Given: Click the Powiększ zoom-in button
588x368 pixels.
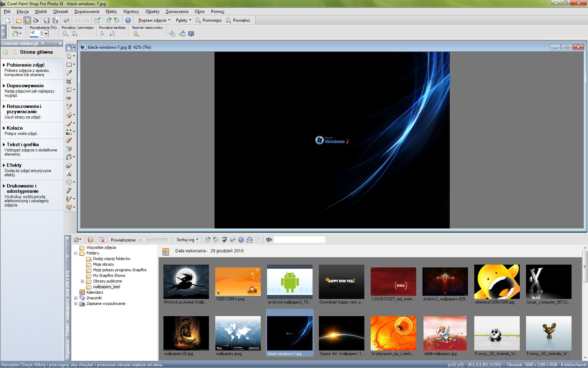Looking at the screenshot, I should tap(238, 20).
